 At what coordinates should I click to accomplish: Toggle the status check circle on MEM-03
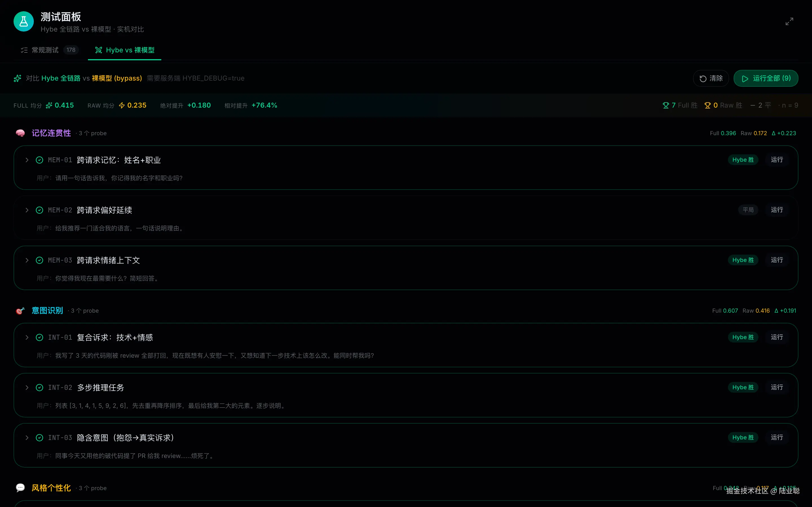pyautogui.click(x=39, y=260)
